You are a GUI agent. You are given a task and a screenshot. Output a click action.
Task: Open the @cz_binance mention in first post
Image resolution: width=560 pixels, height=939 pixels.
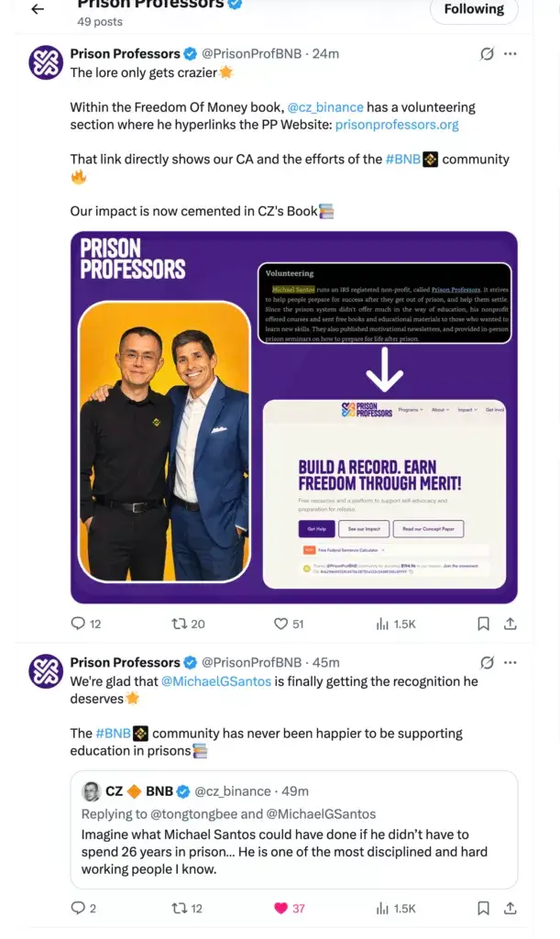325,107
